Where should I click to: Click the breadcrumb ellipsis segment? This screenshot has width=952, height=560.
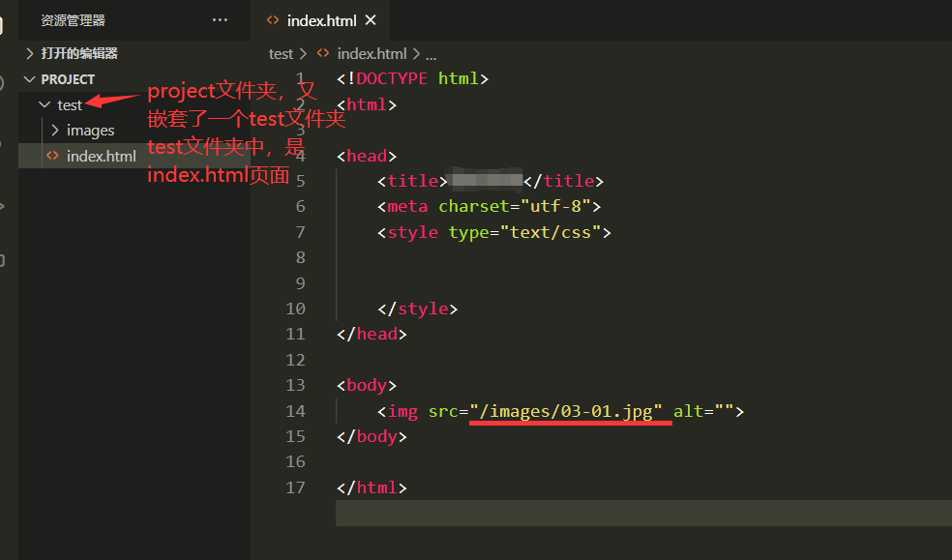pos(431,55)
